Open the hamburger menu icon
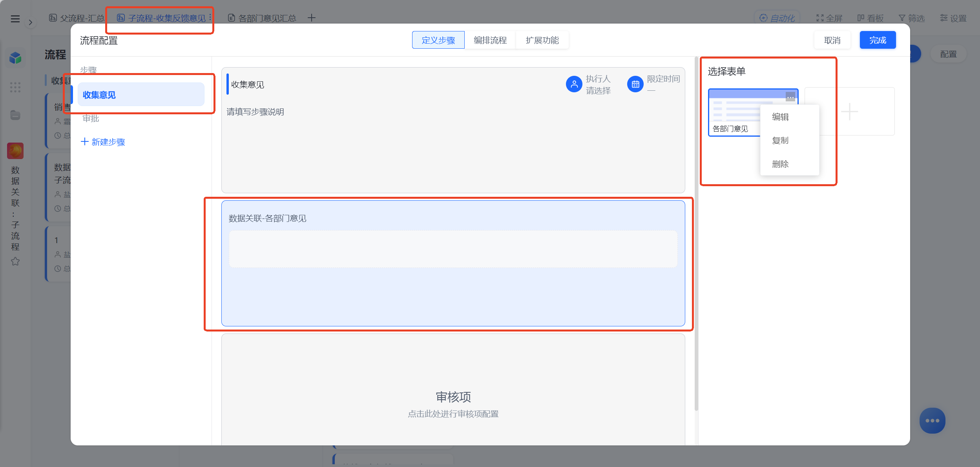 [15, 18]
